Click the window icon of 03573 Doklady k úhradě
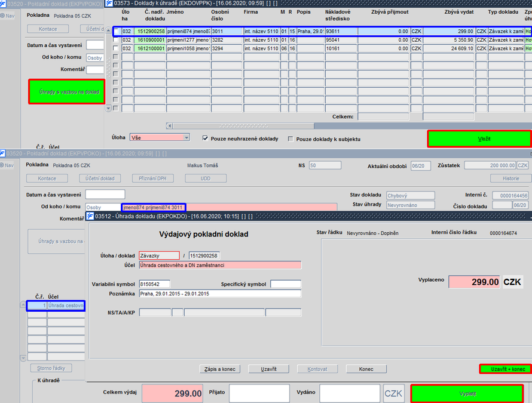 [109, 4]
